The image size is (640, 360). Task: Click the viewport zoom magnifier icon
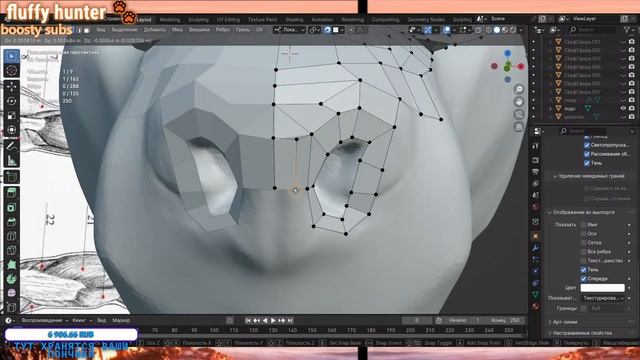519,89
